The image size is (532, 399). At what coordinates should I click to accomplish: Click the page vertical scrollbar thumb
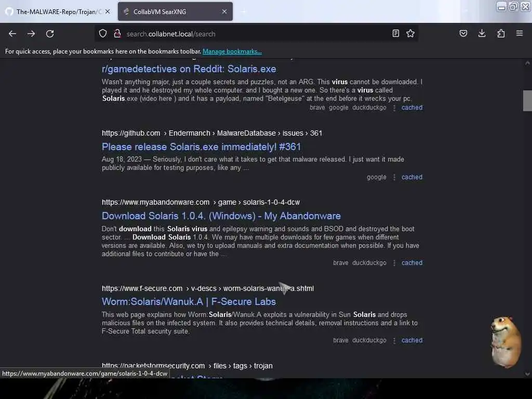(x=527, y=100)
